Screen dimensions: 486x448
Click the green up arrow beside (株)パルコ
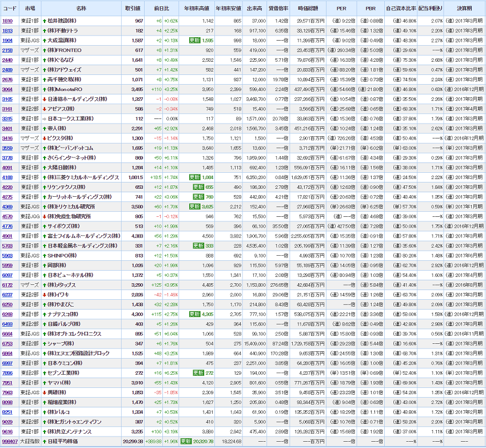45,412
